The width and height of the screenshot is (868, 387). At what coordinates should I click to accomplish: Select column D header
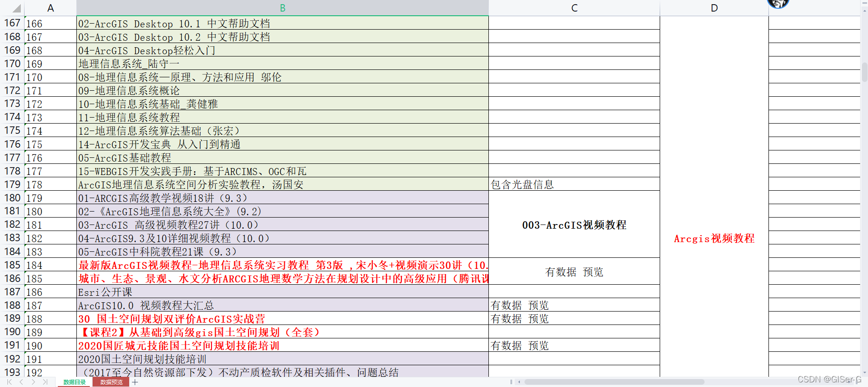pos(714,8)
